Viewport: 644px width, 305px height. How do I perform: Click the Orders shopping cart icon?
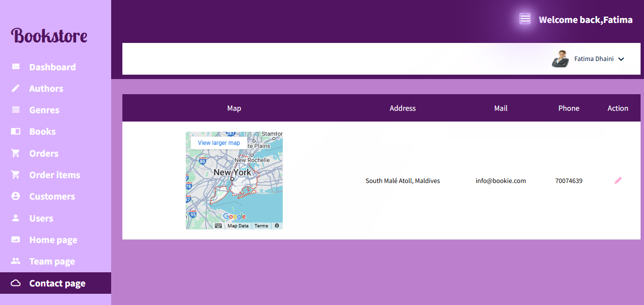click(x=16, y=153)
